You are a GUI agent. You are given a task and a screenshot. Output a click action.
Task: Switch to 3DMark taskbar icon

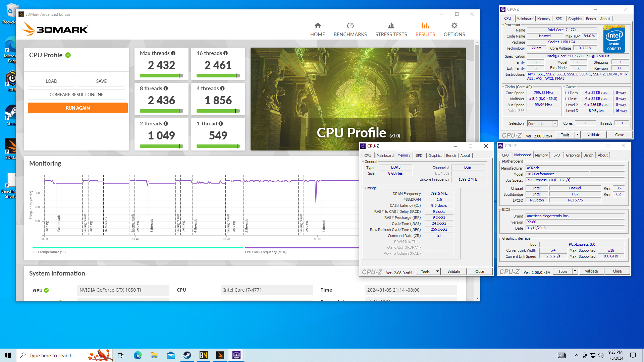click(220, 355)
